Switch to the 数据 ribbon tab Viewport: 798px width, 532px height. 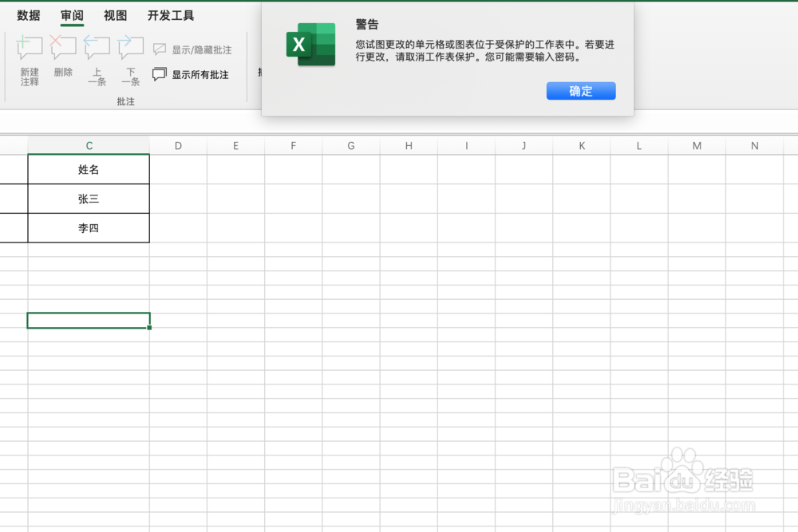click(x=27, y=15)
